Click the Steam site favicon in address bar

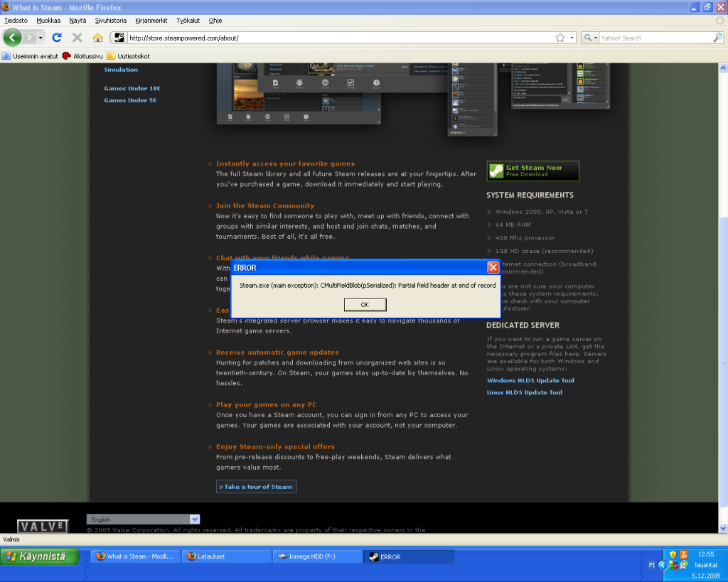[119, 38]
